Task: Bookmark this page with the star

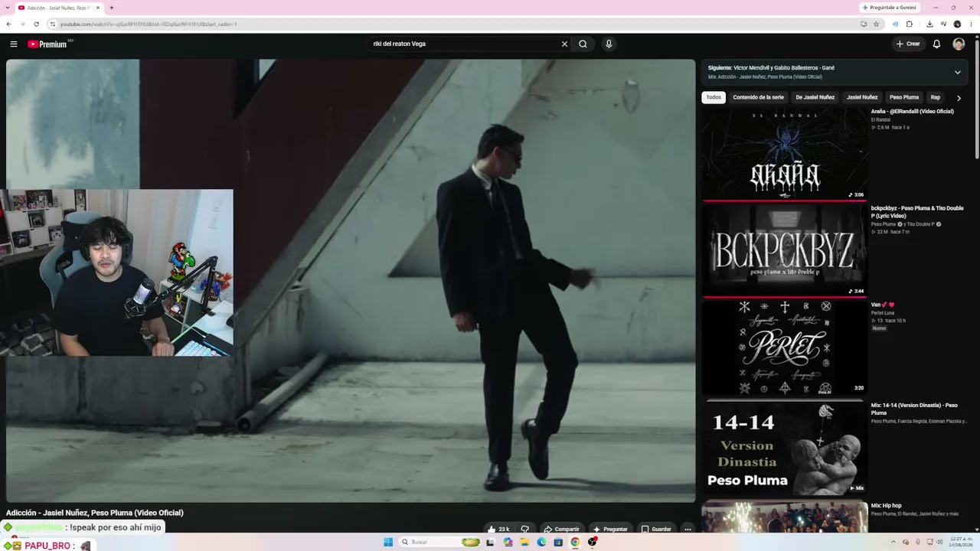Action: pos(877,24)
